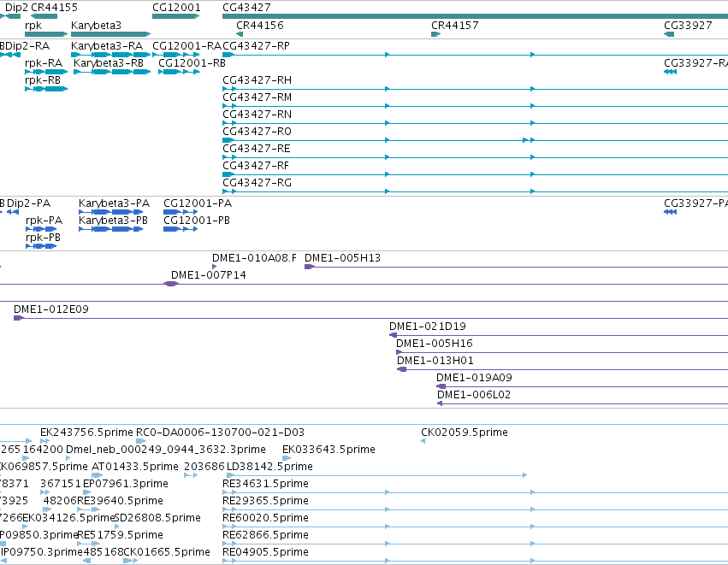Click the Karybeta3-PA protein label
Viewport: 728px width, 565px height.
click(115, 203)
